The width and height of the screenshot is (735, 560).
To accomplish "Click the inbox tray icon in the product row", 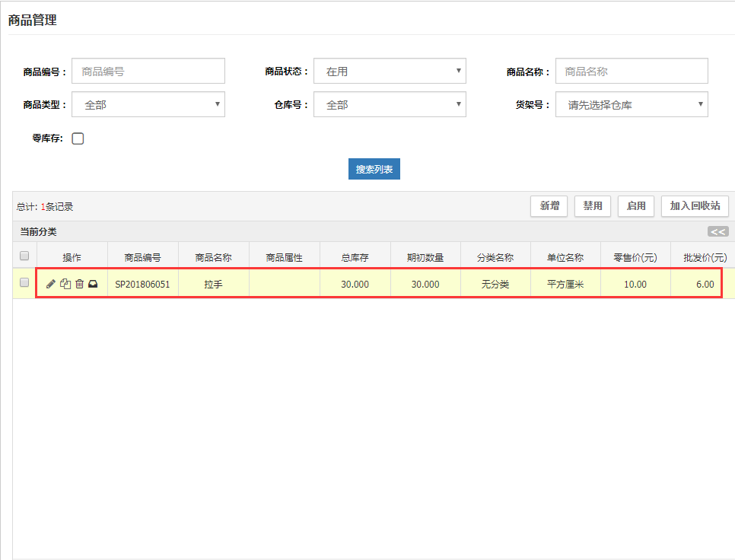I will [93, 284].
